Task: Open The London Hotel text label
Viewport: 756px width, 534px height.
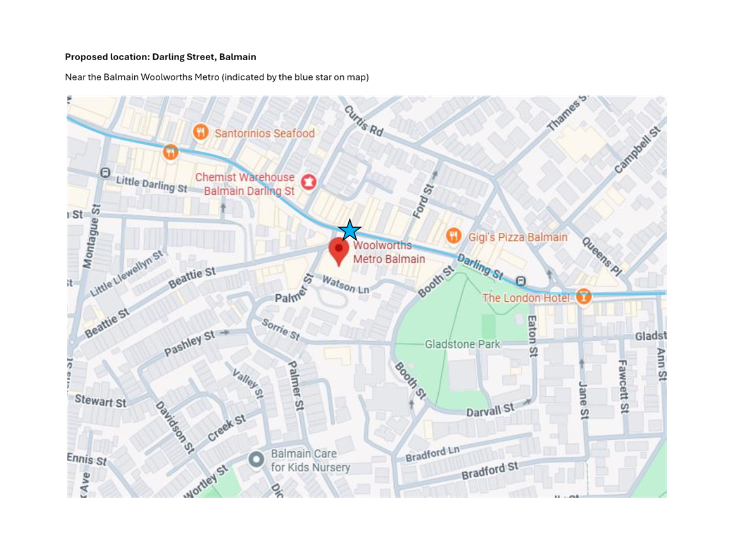Action: point(526,297)
